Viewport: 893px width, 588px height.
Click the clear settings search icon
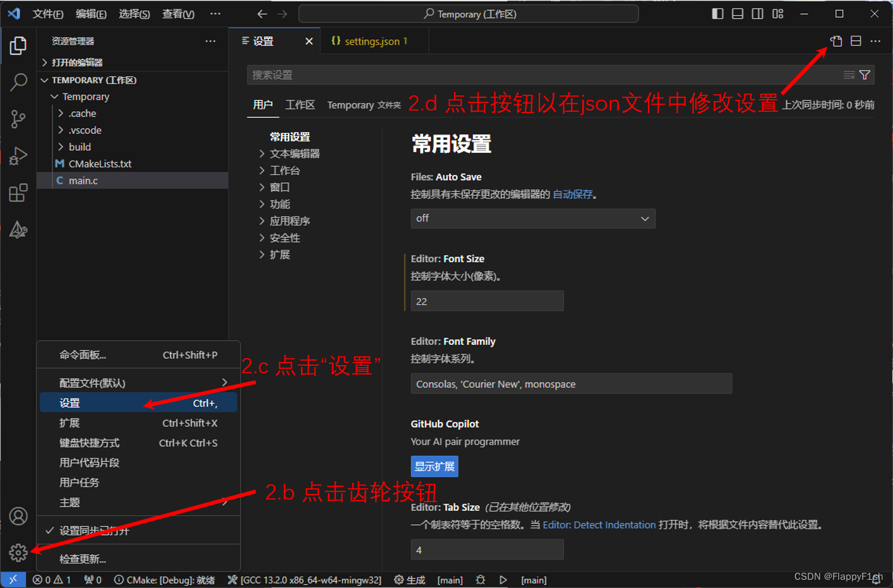click(849, 75)
